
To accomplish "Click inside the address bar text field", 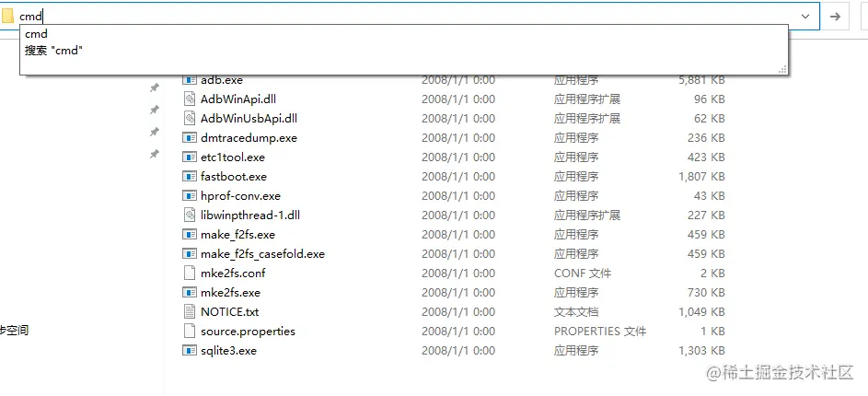I will 410,17.
